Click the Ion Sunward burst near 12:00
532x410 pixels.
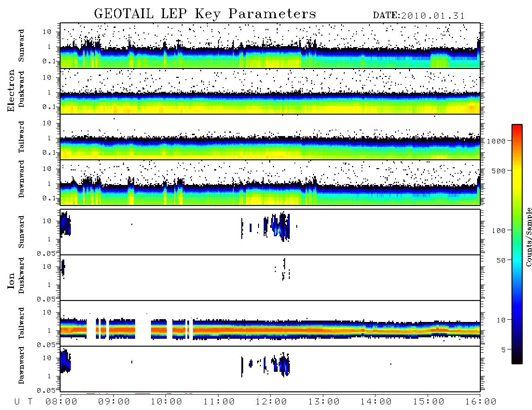click(280, 226)
